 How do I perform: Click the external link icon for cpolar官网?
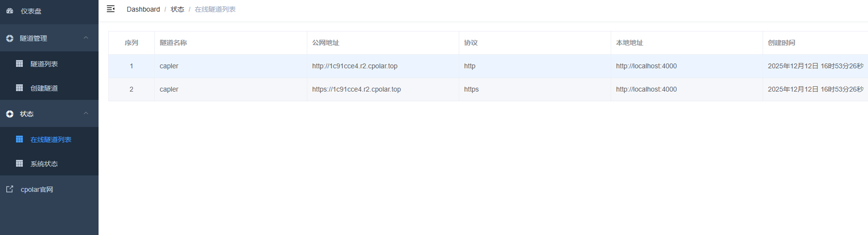(10, 189)
